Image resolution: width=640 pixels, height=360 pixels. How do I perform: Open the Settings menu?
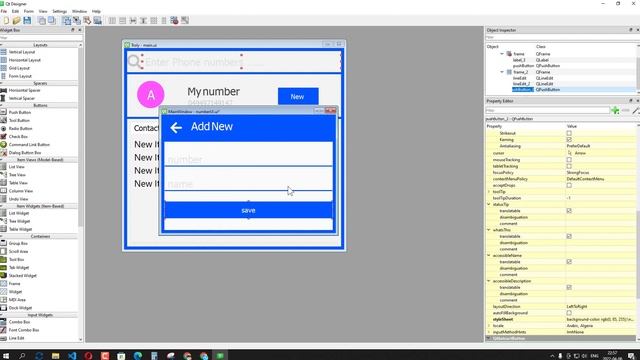coord(60,11)
